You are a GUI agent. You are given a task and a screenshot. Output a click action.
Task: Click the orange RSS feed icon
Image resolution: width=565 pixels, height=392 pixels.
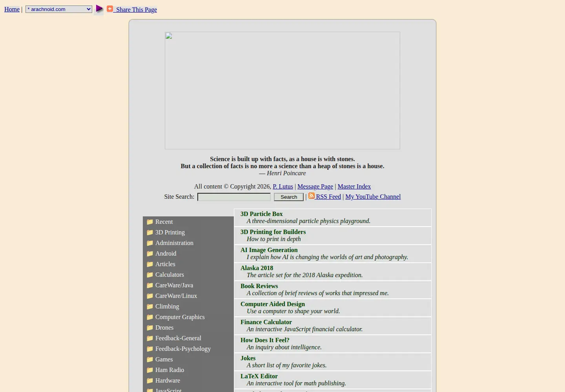(x=312, y=196)
